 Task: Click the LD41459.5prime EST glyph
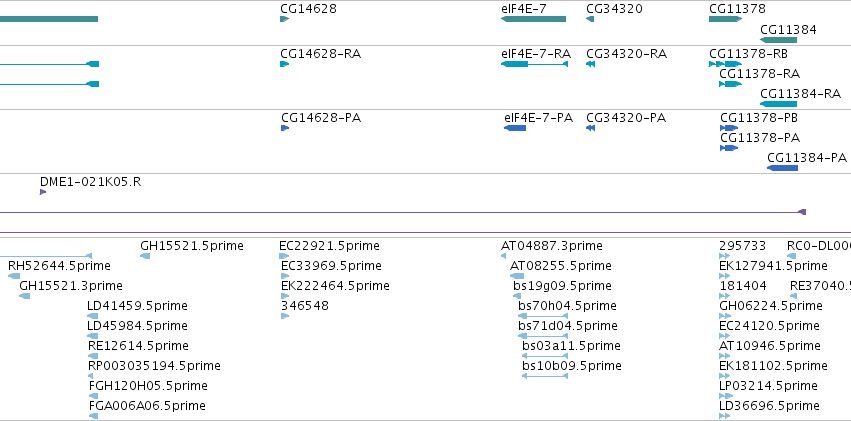pyautogui.click(x=93, y=316)
